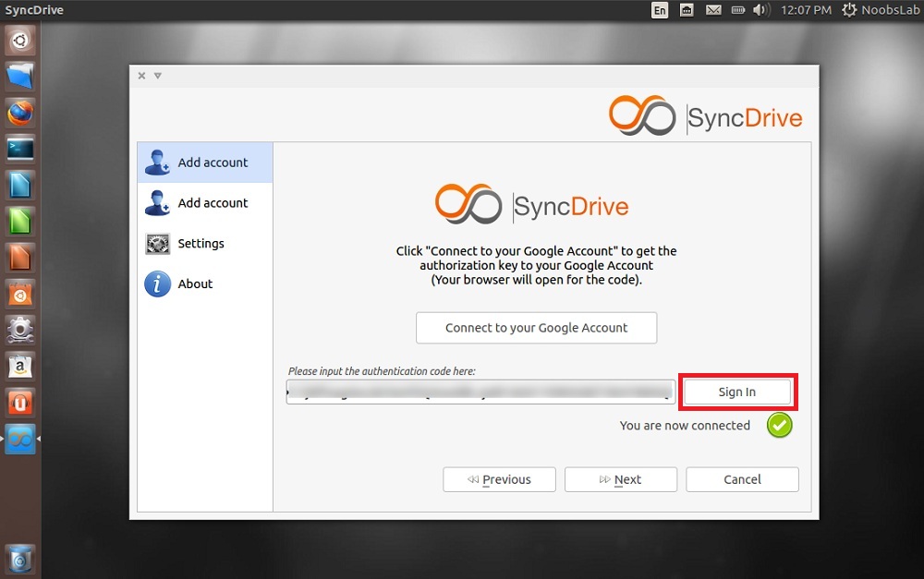This screenshot has height=579, width=924.
Task: Click the authentication code input field
Action: pyautogui.click(x=480, y=392)
